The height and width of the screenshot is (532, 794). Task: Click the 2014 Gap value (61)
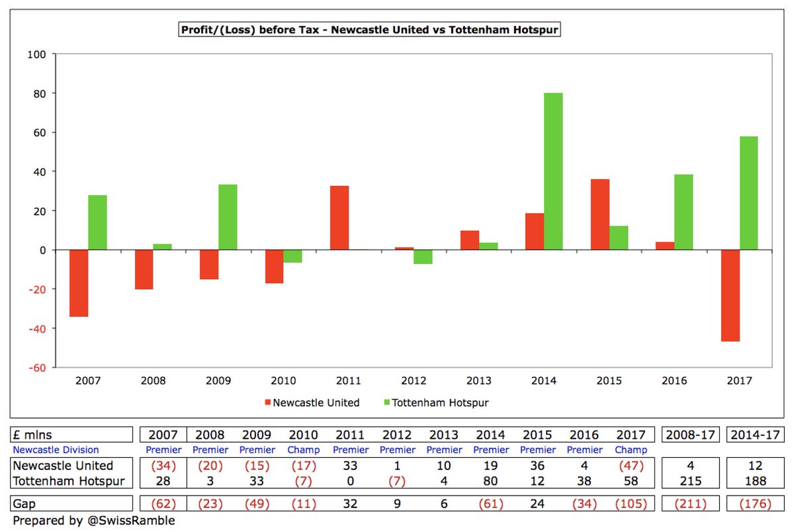[x=490, y=504]
